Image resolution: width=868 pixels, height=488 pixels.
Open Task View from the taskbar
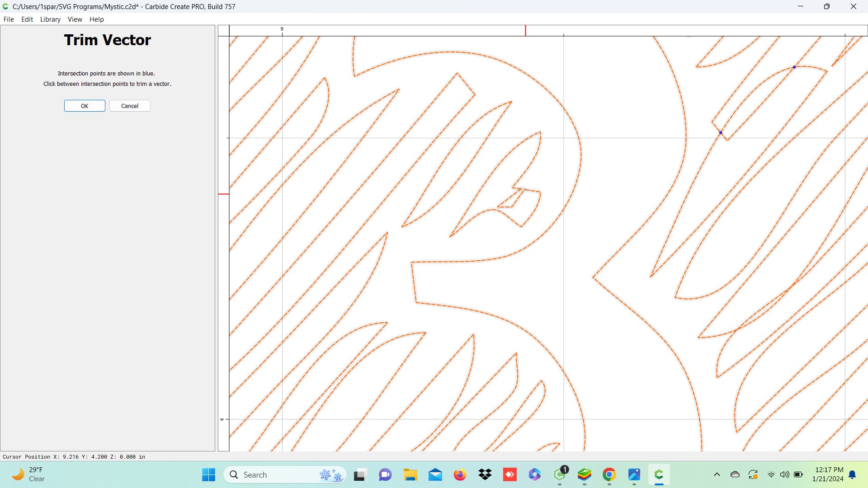pos(359,474)
